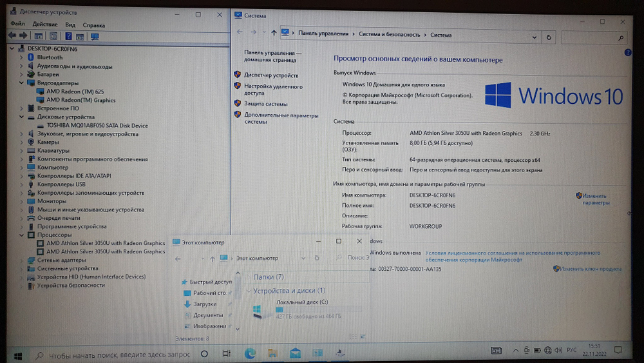Open Microsoft license terms link

click(x=513, y=256)
